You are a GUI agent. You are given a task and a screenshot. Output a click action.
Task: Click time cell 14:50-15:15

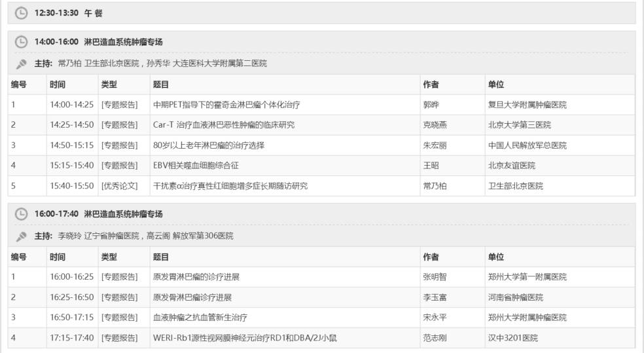click(x=72, y=145)
